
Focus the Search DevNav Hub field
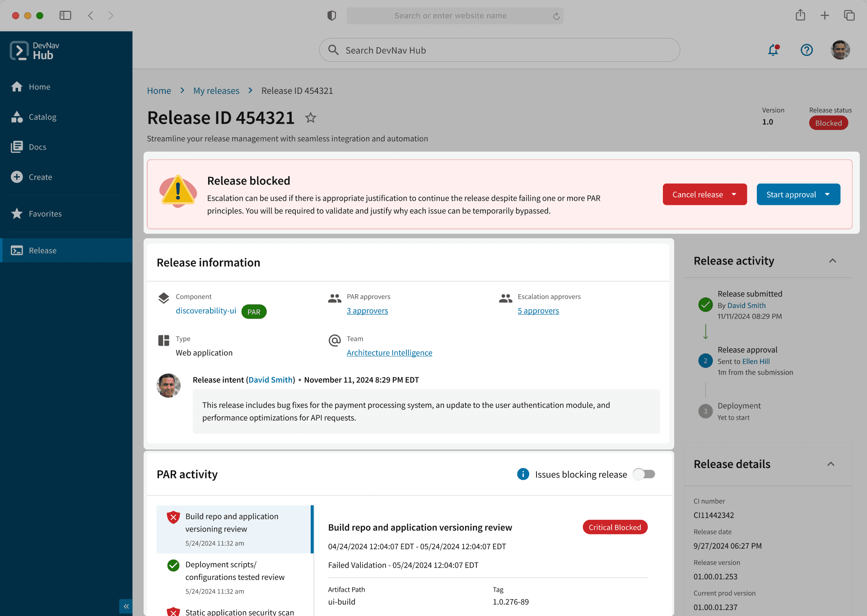(499, 51)
